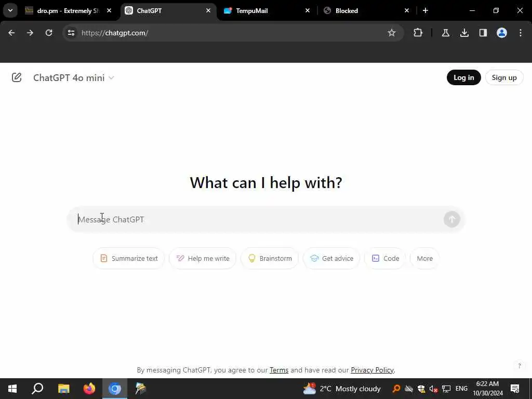
Task: Choose the Summarize text suggestion
Action: [x=129, y=258]
